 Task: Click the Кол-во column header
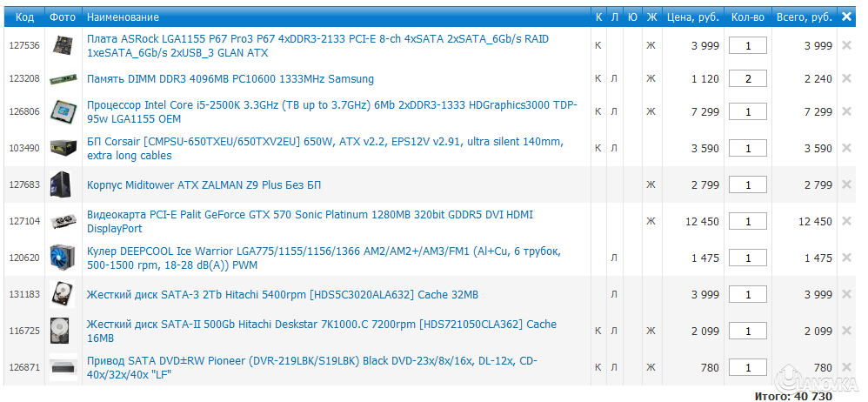point(748,17)
